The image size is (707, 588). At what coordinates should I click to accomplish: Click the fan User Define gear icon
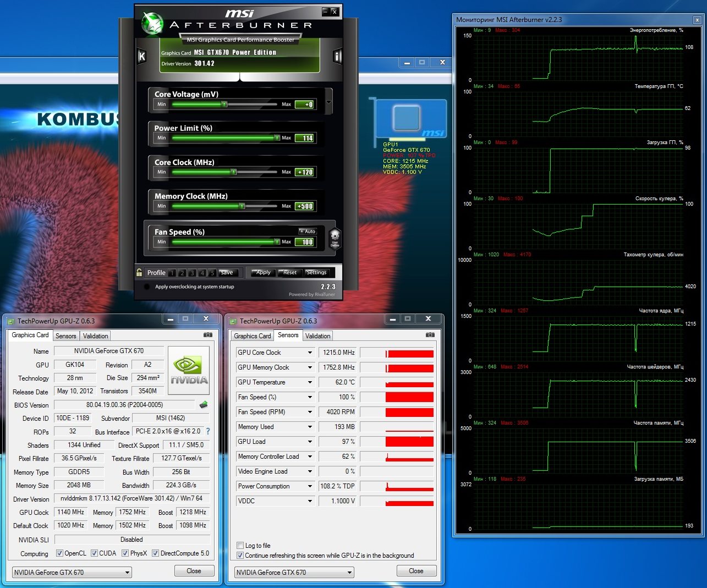[x=335, y=239]
